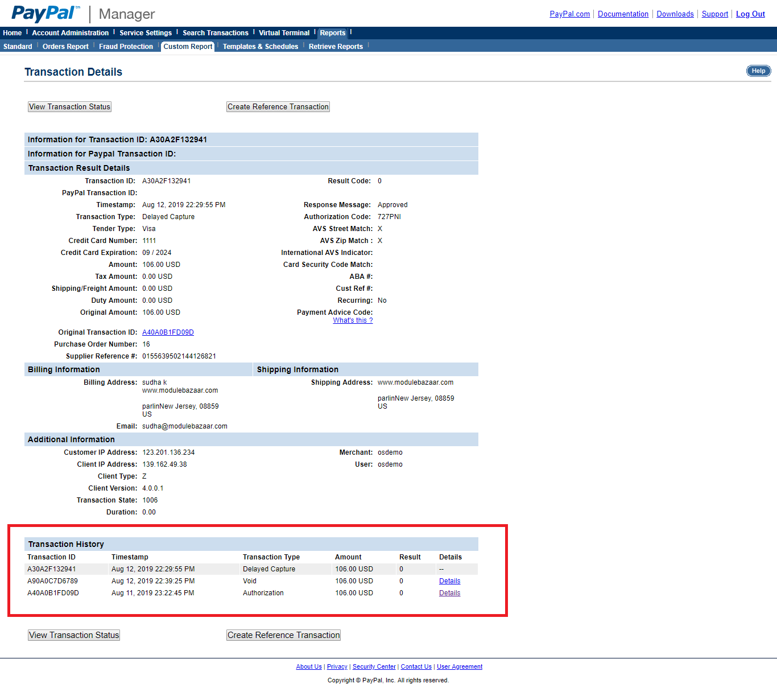Click Transaction History section header
Screen dimensions: 777x700
[251, 544]
